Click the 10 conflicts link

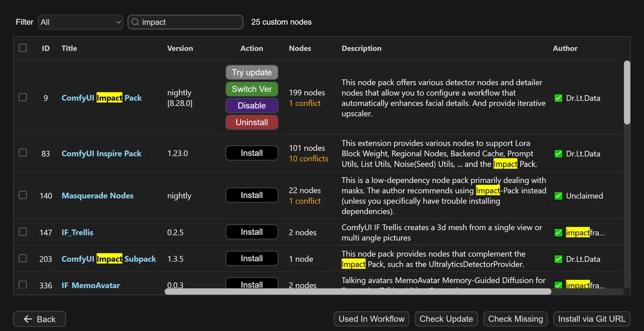click(309, 159)
